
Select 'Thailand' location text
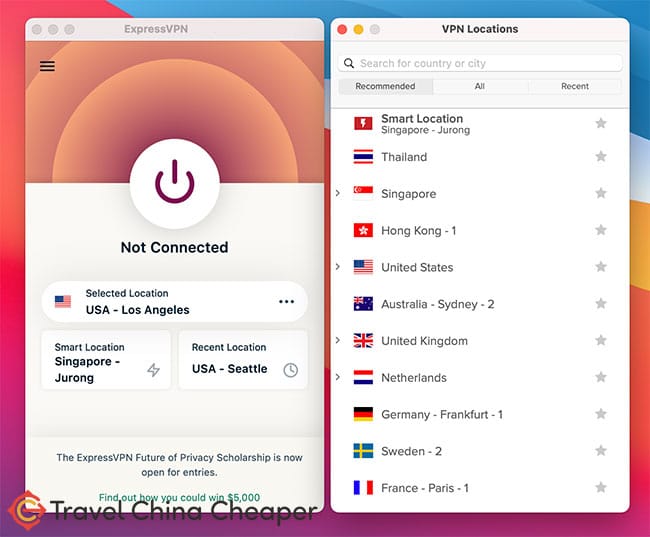(x=404, y=157)
